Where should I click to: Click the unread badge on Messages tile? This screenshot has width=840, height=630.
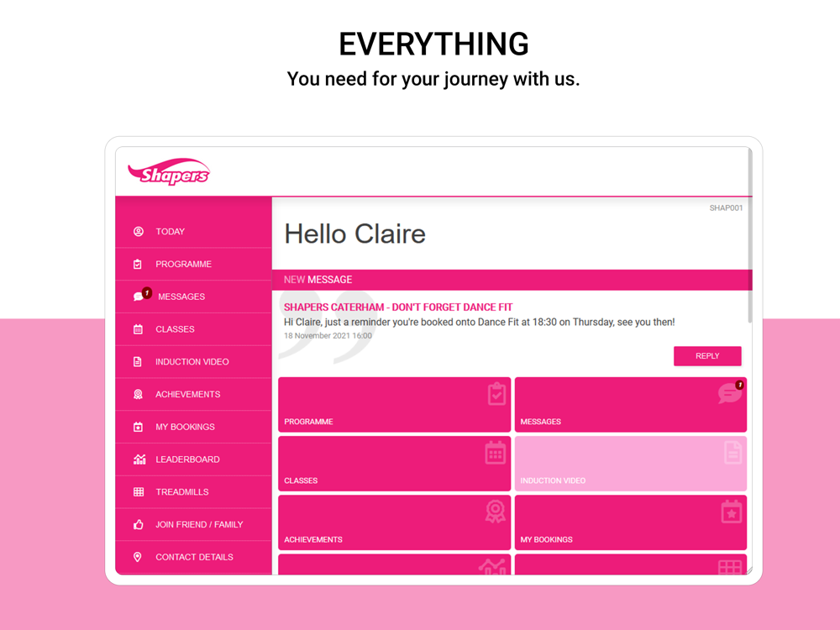(739, 385)
